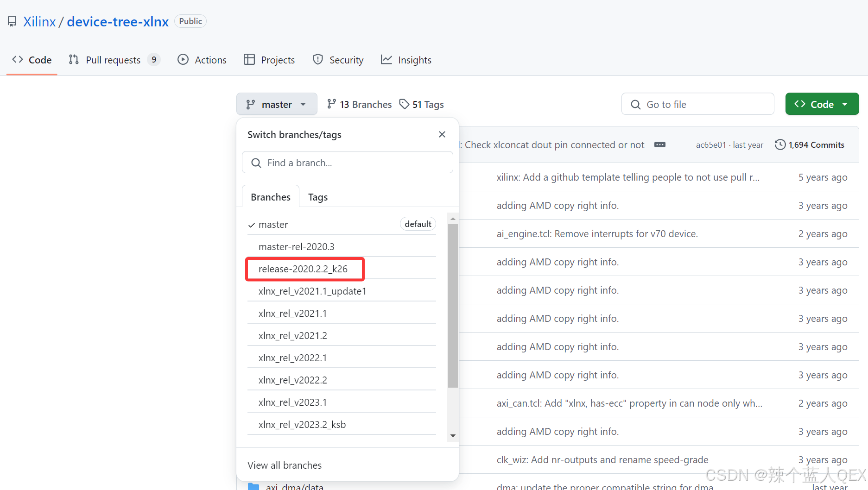This screenshot has width=868, height=490.
Task: Click '5 years ago' timestamp
Action: tap(823, 177)
